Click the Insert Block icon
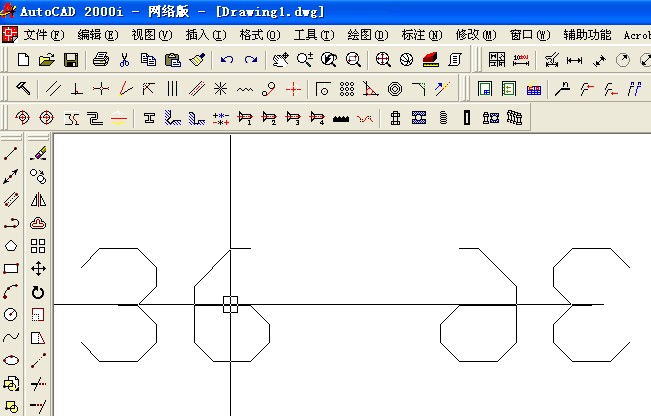The width and height of the screenshot is (651, 416). [x=11, y=384]
